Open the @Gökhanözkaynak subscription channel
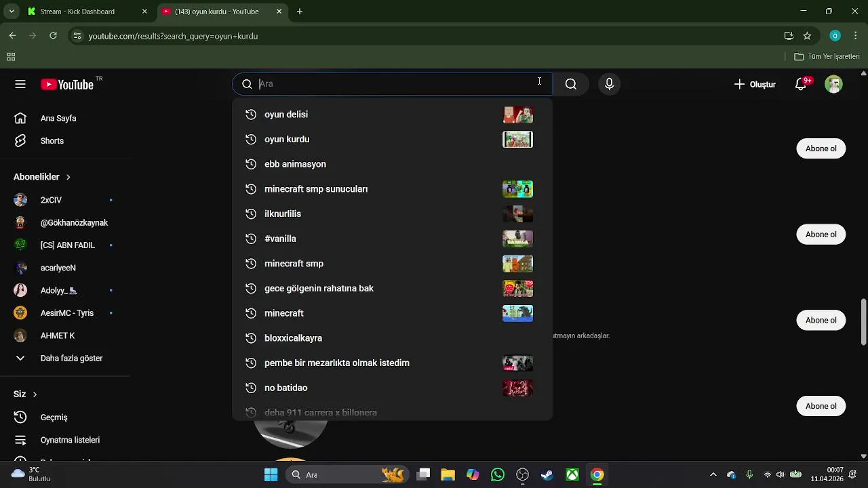Image resolution: width=868 pixels, height=488 pixels. [x=64, y=222]
